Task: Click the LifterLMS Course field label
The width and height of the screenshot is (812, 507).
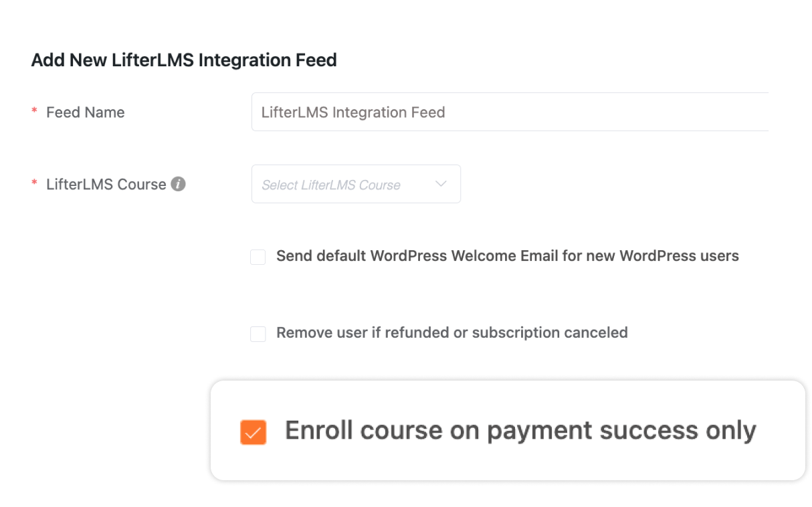Action: [106, 185]
